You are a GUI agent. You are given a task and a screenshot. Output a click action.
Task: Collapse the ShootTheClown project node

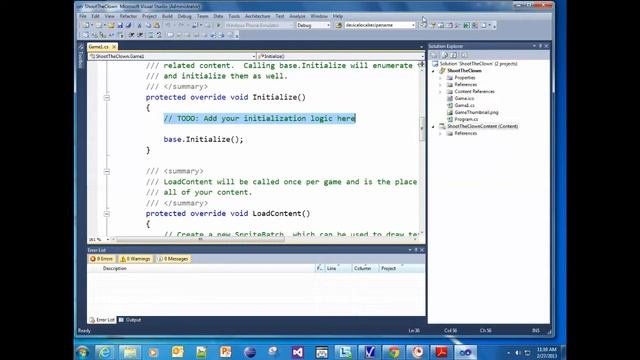(x=433, y=71)
